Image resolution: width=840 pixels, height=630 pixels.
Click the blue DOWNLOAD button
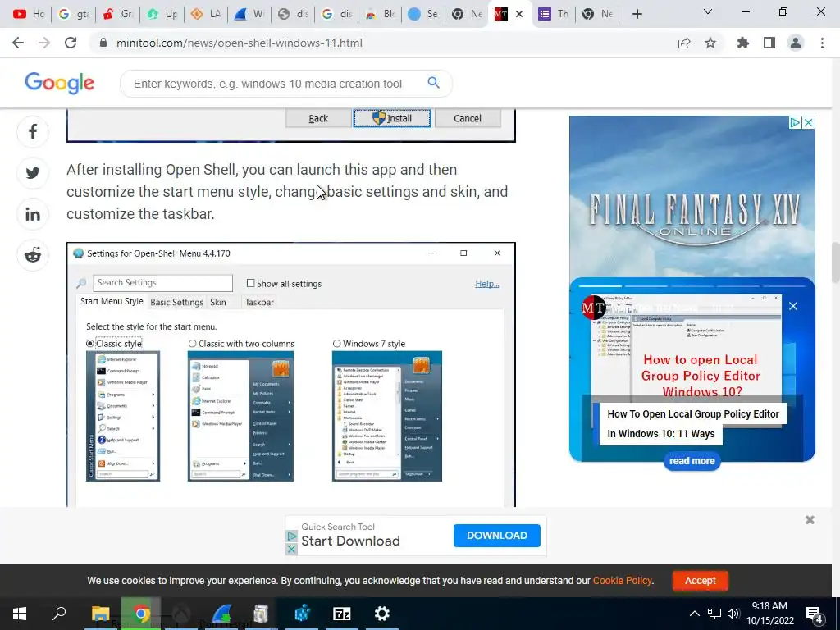tap(496, 535)
